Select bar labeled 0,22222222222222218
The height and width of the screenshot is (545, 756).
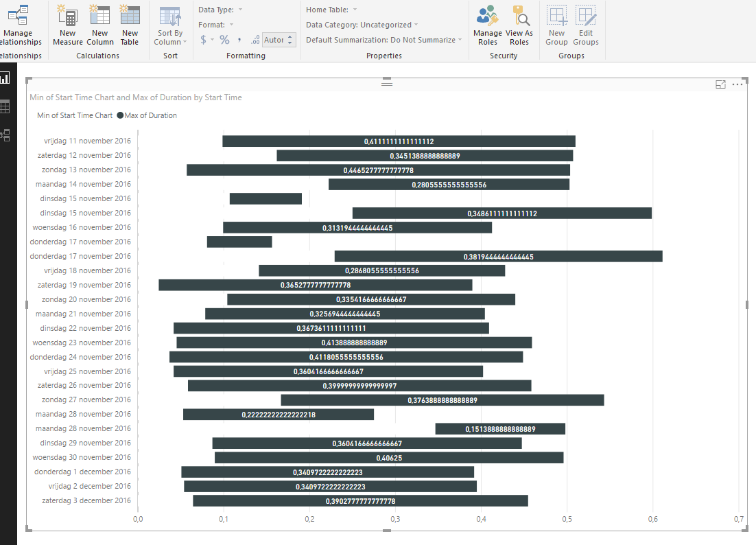[279, 415]
